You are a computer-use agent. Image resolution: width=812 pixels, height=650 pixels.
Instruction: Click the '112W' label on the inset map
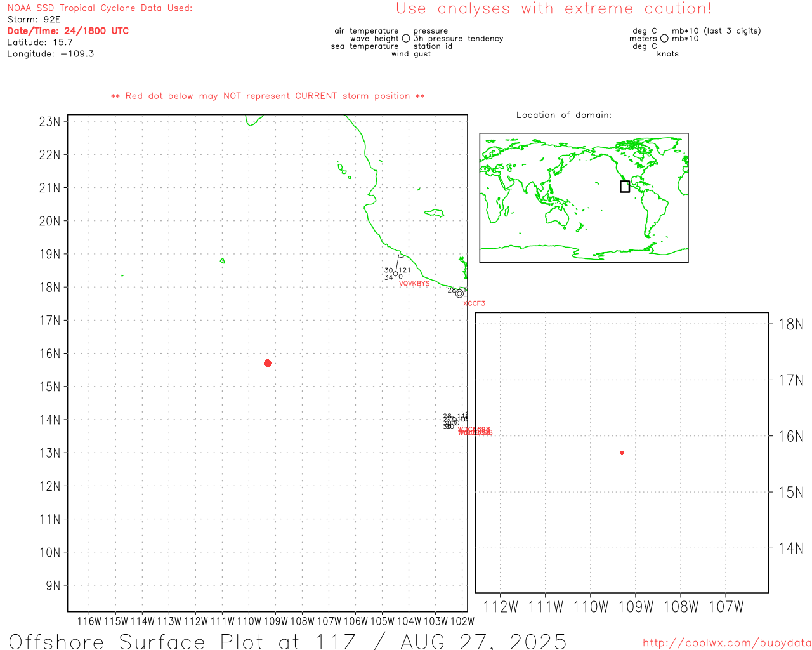tap(501, 607)
